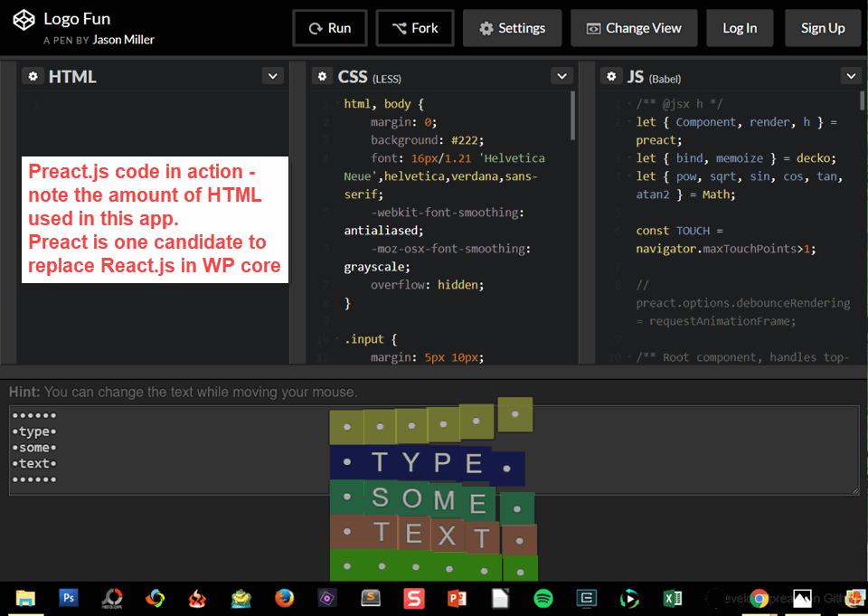
Task: Click the Change View button
Action: (x=634, y=28)
